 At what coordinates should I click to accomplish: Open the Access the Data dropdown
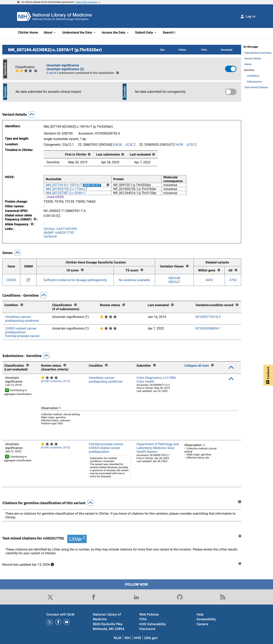tap(115, 32)
